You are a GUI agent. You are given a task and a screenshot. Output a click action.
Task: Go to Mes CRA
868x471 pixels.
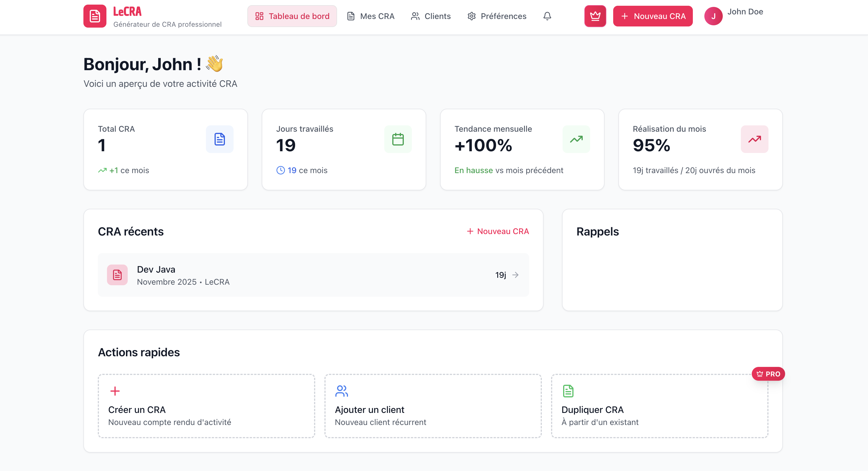(x=371, y=16)
